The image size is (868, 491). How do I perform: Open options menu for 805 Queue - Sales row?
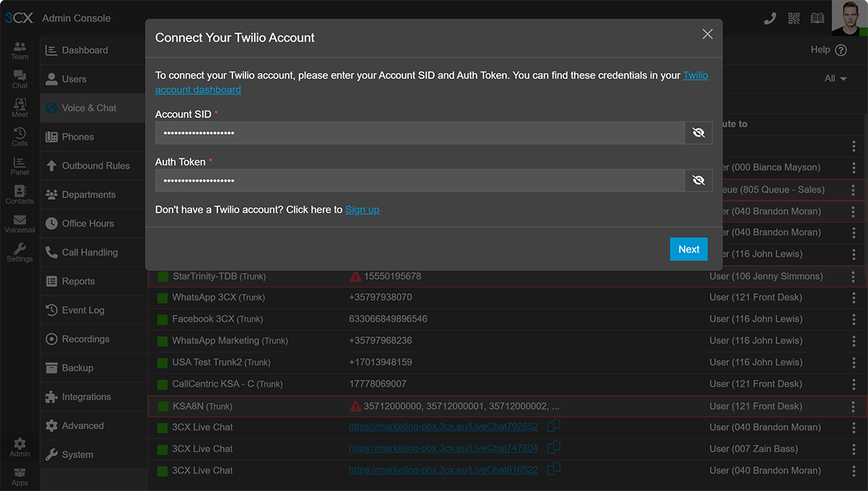click(x=854, y=190)
